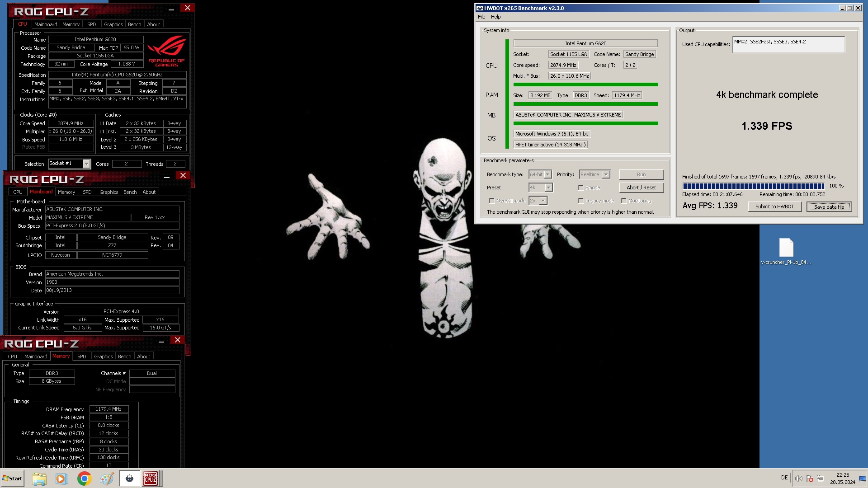Click the Run button
The height and width of the screenshot is (488, 868).
click(641, 174)
